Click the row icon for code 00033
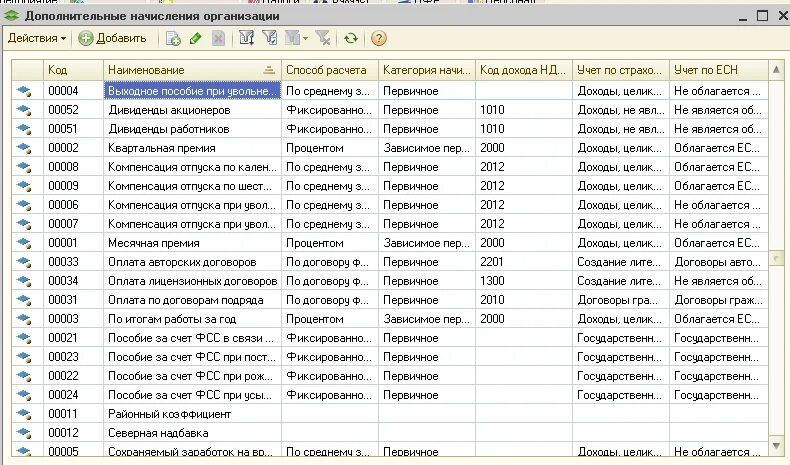Screen dimensions: 790x465 24,262
